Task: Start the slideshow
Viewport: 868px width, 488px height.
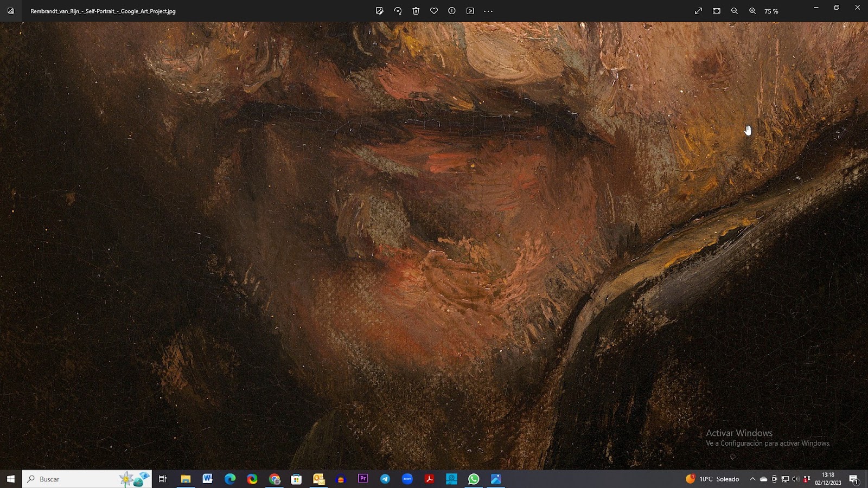Action: [x=470, y=11]
